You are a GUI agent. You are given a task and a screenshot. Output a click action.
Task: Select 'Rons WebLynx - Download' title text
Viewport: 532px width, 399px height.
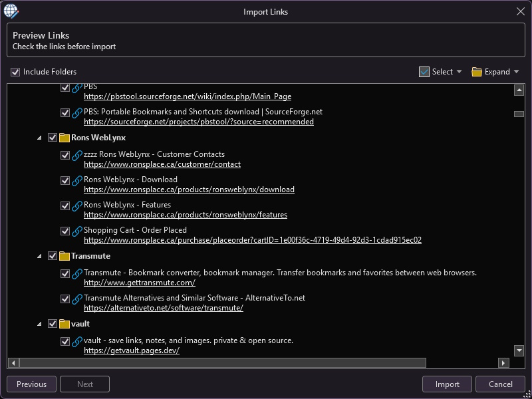point(130,180)
